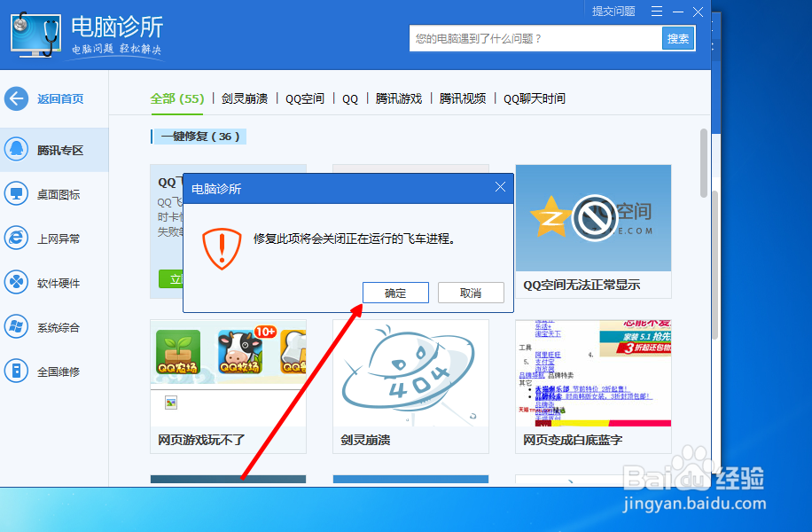The width and height of the screenshot is (812, 532).
Task: Switch to the 腾讯视频 tab
Action: [x=463, y=98]
